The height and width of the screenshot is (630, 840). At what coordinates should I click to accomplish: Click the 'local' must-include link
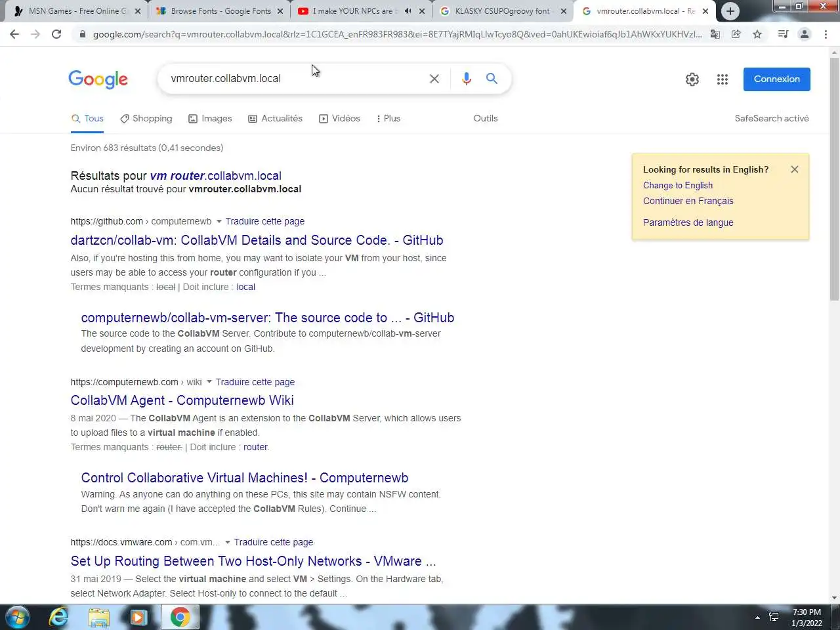coord(246,287)
